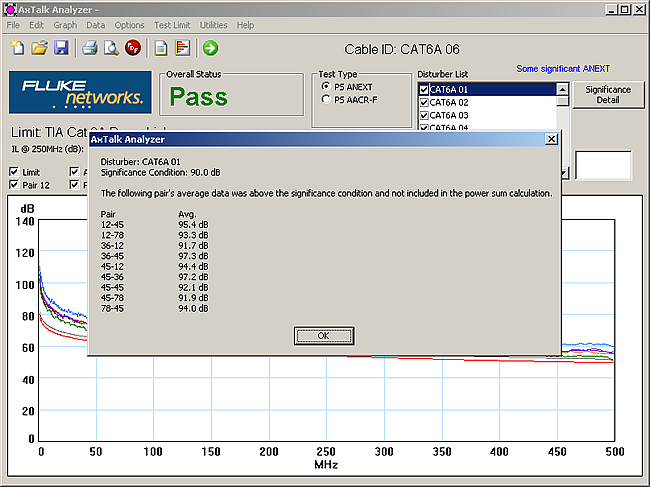Click OK in the significance dialog
The image size is (650, 487).
tap(324, 336)
